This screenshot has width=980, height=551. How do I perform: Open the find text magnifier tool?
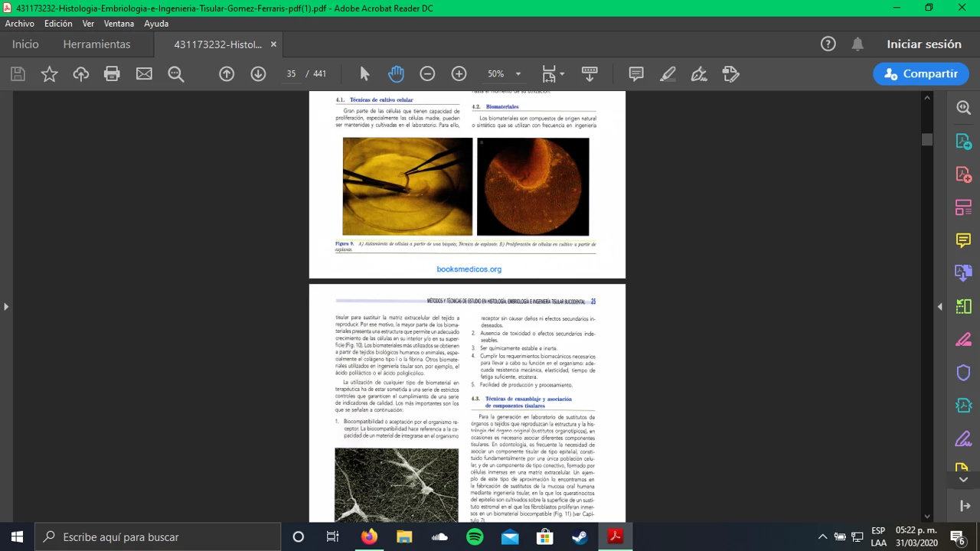[176, 74]
